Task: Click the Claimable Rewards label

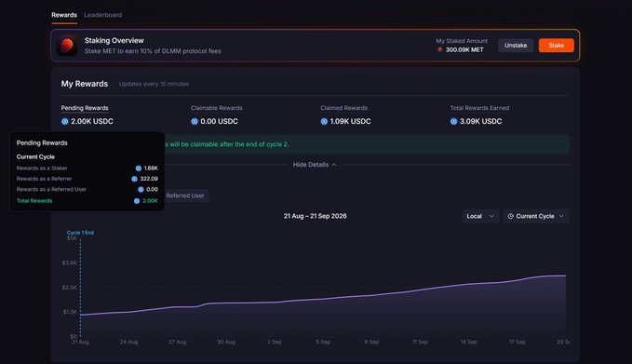Action: pos(217,108)
